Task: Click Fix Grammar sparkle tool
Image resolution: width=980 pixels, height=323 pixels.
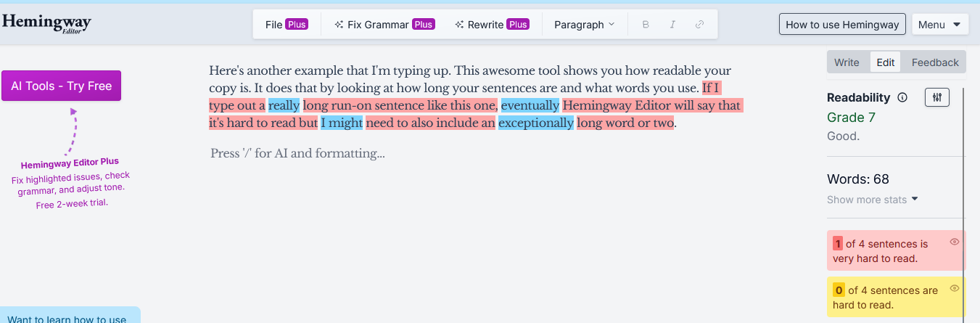Action: [x=383, y=25]
